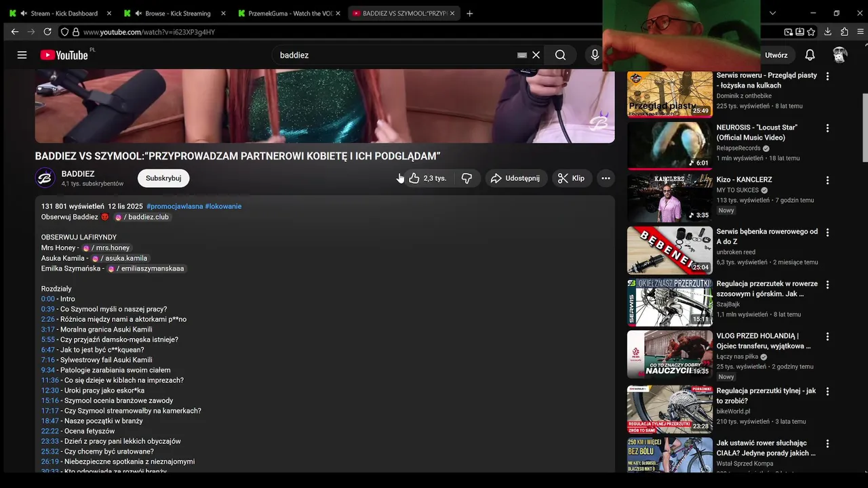Image resolution: width=868 pixels, height=488 pixels.
Task: Open the BADDIEZ channel name link
Action: tap(78, 174)
